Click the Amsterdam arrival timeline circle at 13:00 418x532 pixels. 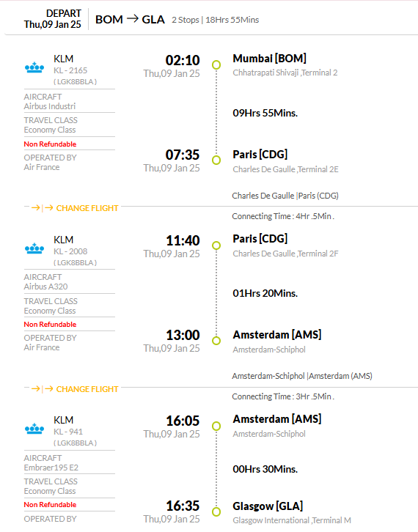pos(216,340)
